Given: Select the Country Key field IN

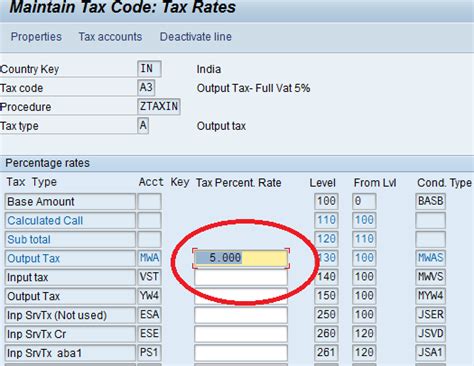Looking at the screenshot, I should [149, 69].
